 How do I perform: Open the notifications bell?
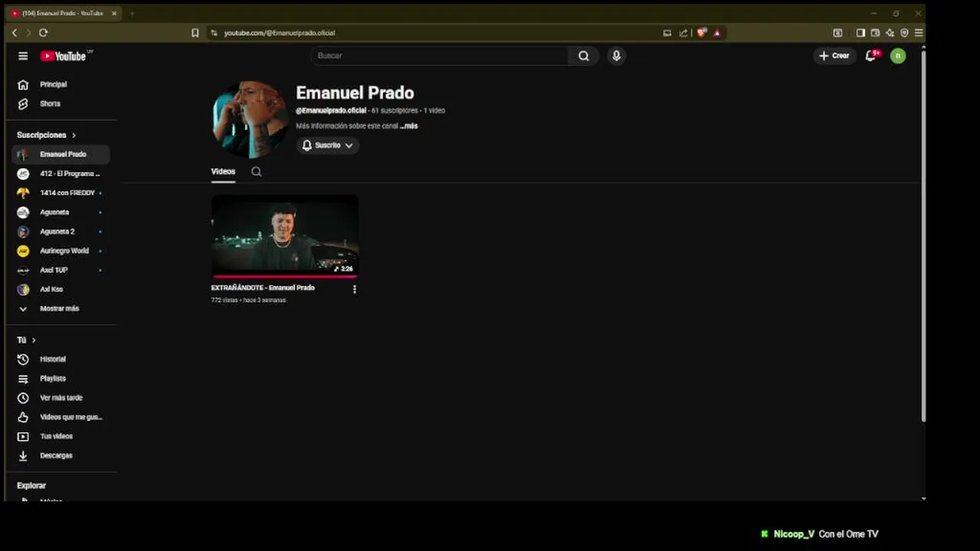pyautogui.click(x=871, y=56)
